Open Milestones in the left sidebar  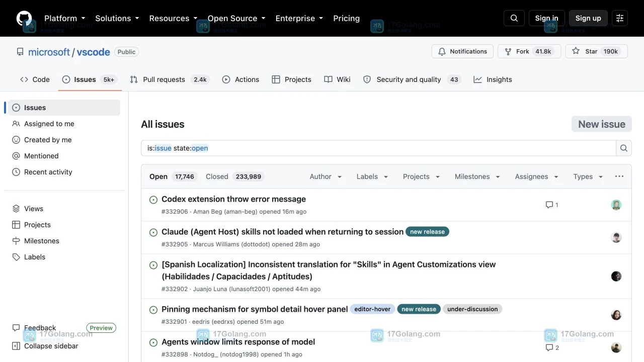tap(64, 241)
